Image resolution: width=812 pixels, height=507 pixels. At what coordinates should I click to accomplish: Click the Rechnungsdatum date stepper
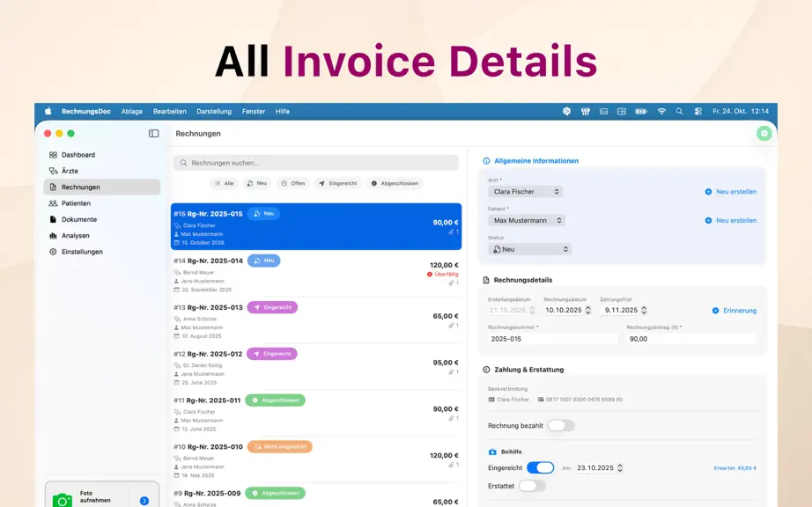(587, 311)
